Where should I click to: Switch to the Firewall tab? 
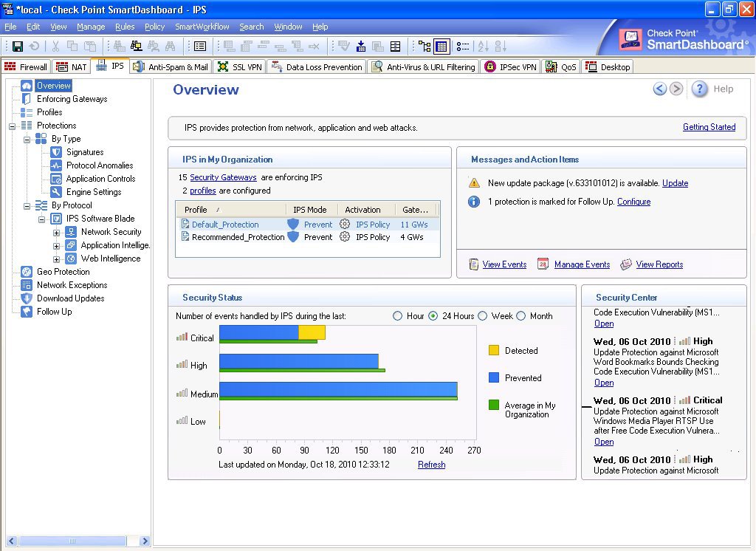coord(26,66)
